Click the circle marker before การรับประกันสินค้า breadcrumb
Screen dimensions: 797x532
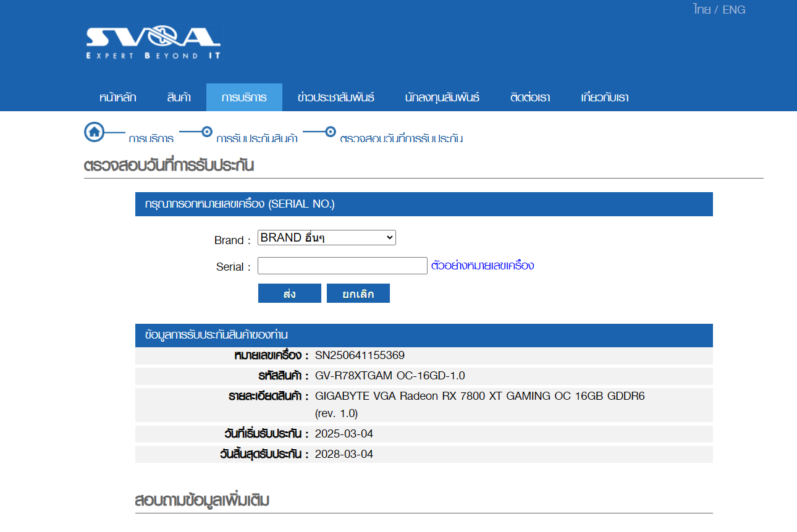[207, 132]
